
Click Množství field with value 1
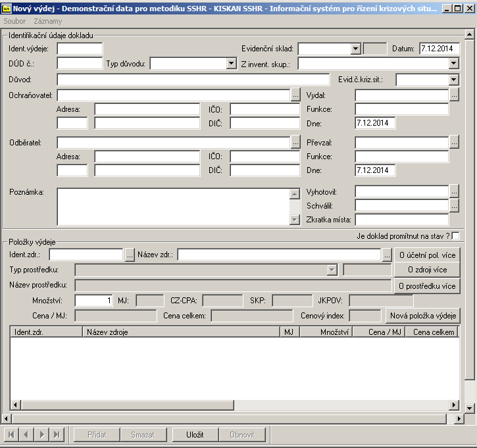[x=93, y=301]
